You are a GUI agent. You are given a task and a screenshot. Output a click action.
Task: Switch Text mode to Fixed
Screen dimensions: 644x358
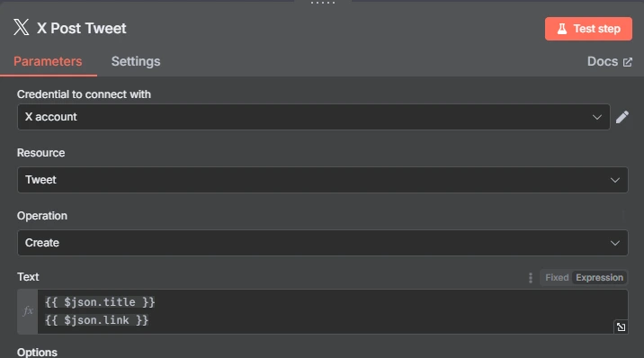[x=557, y=278]
